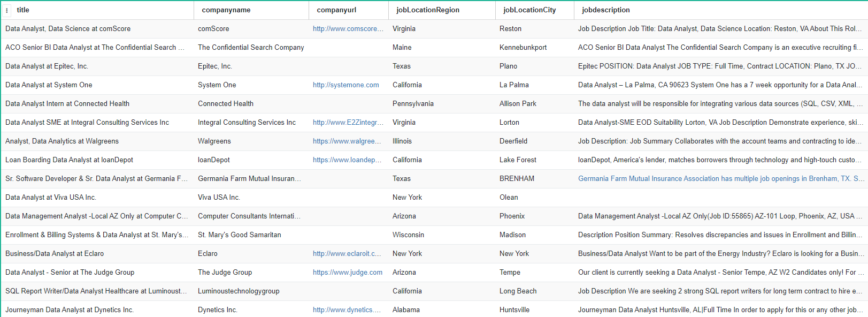Select the ACO Senior BI Data Analyst title
The width and height of the screenshot is (868, 317).
click(x=95, y=48)
